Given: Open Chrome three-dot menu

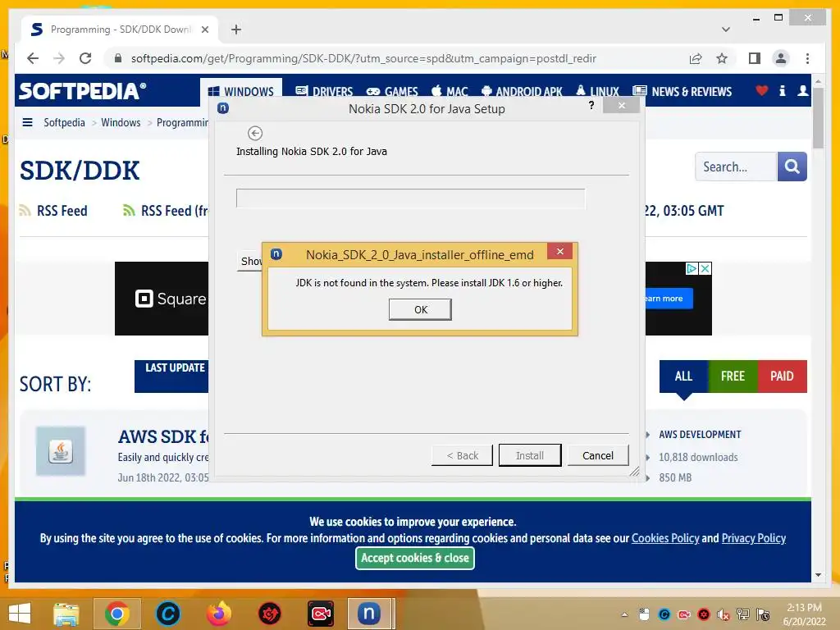Looking at the screenshot, I should [807, 58].
